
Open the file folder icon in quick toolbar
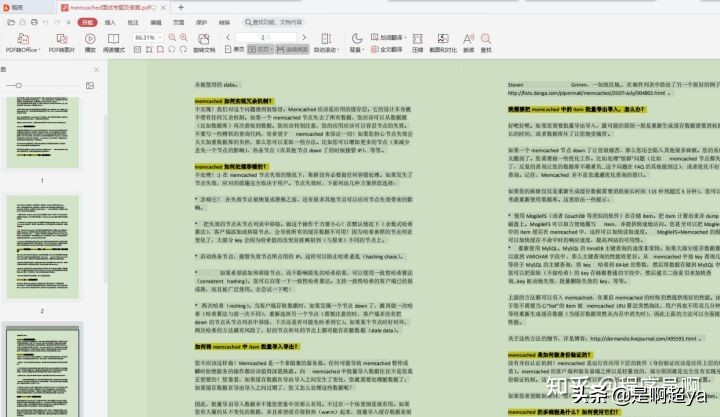tap(11, 22)
